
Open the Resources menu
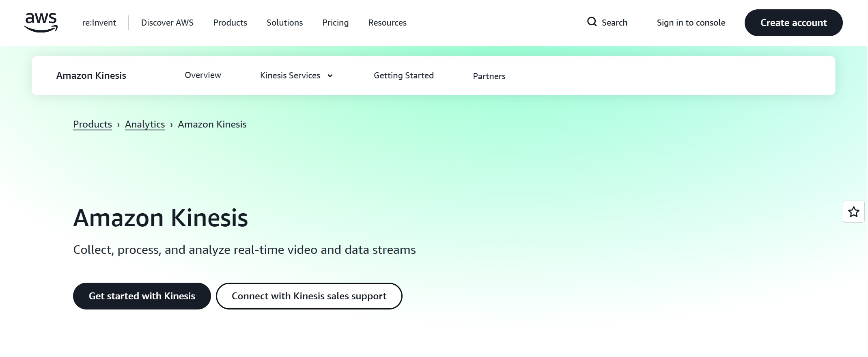pos(387,23)
